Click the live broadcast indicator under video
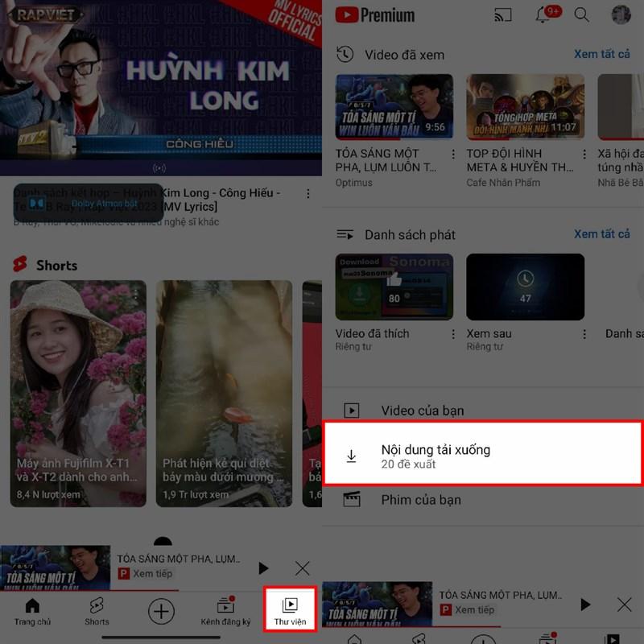 (x=159, y=168)
